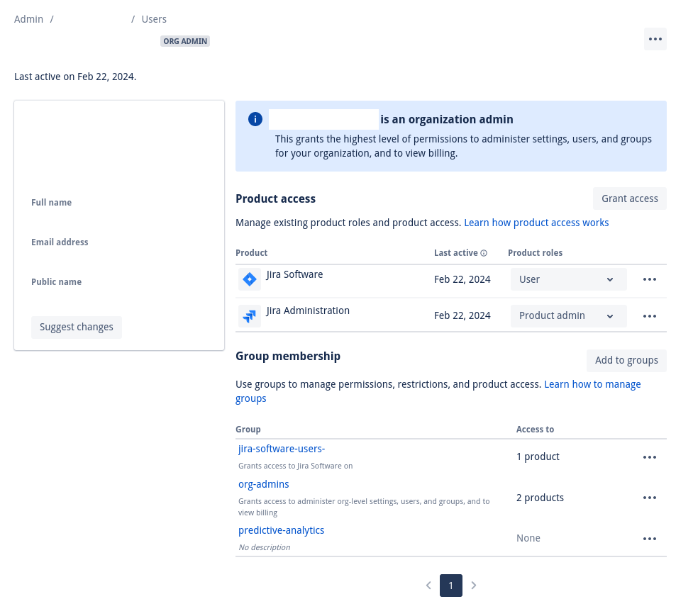The height and width of the screenshot is (616, 693).
Task: Open the page-level more actions menu
Action: 655,39
